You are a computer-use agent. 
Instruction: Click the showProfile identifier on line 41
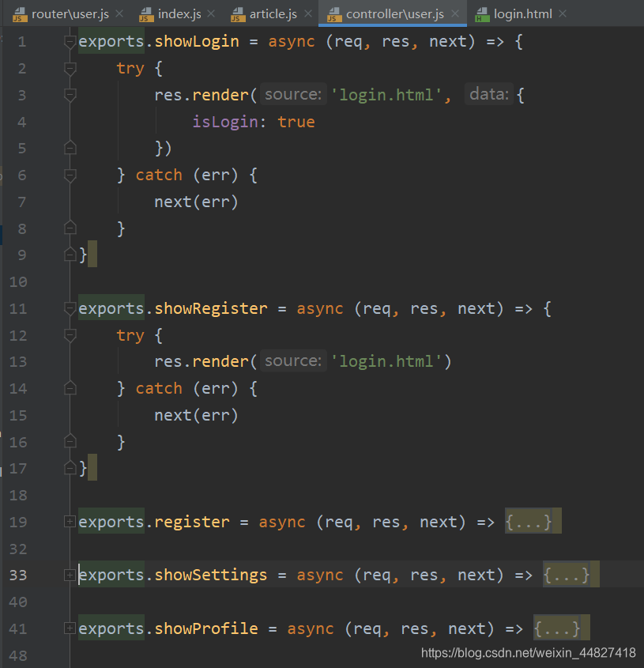pyautogui.click(x=206, y=628)
